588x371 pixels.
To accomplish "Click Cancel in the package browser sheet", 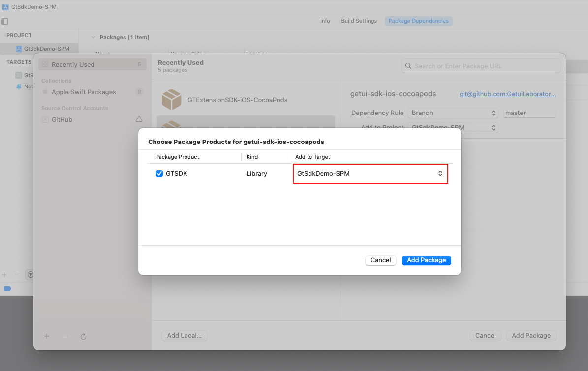I will tap(485, 336).
